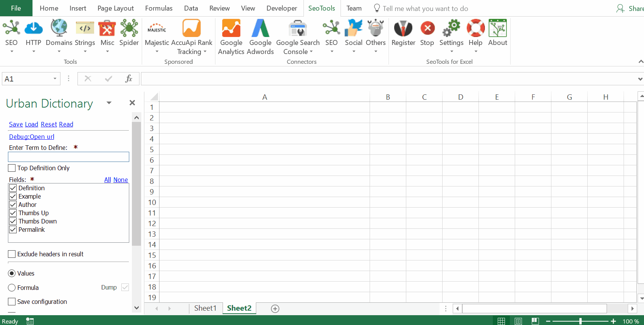Screen dimensions: 644x325
Task: Open the Help lifebuoy icon
Action: click(475, 28)
